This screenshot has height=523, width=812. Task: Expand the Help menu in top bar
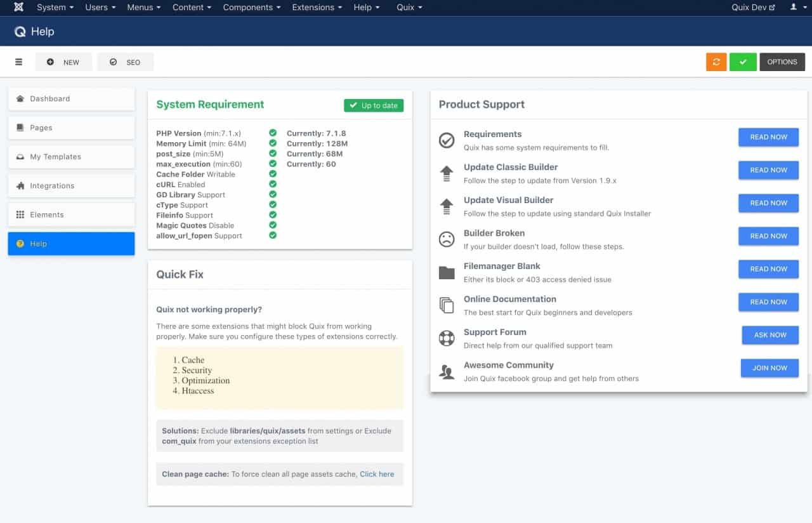[x=367, y=8]
